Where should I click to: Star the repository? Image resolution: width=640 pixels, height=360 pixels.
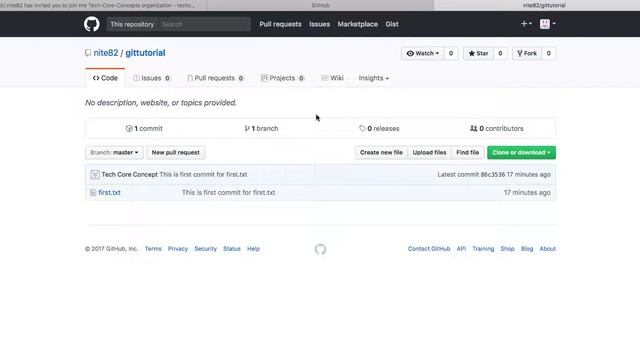[478, 53]
